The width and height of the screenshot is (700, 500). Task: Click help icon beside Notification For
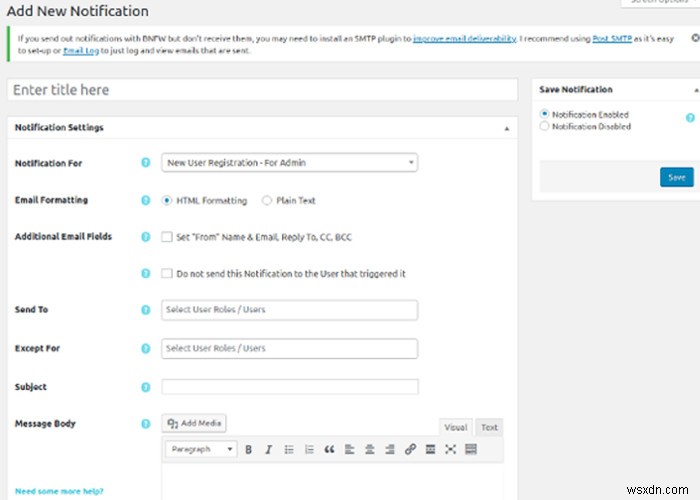pyautogui.click(x=146, y=163)
